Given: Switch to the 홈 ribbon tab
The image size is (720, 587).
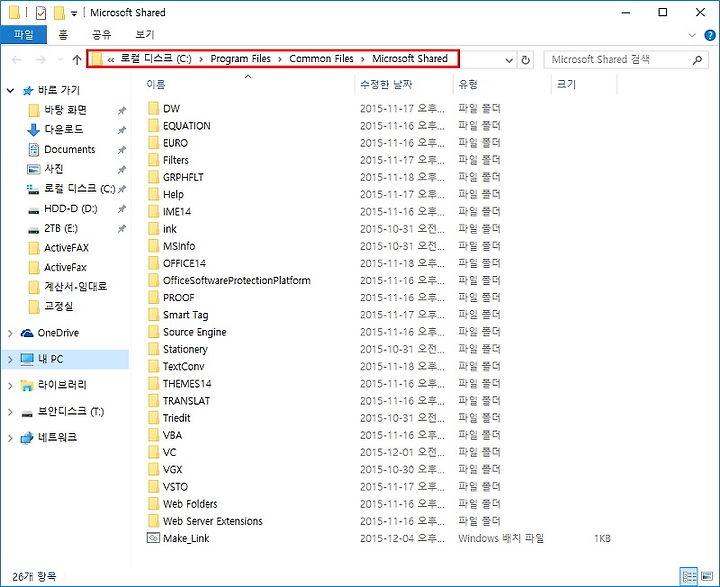Looking at the screenshot, I should [x=63, y=35].
